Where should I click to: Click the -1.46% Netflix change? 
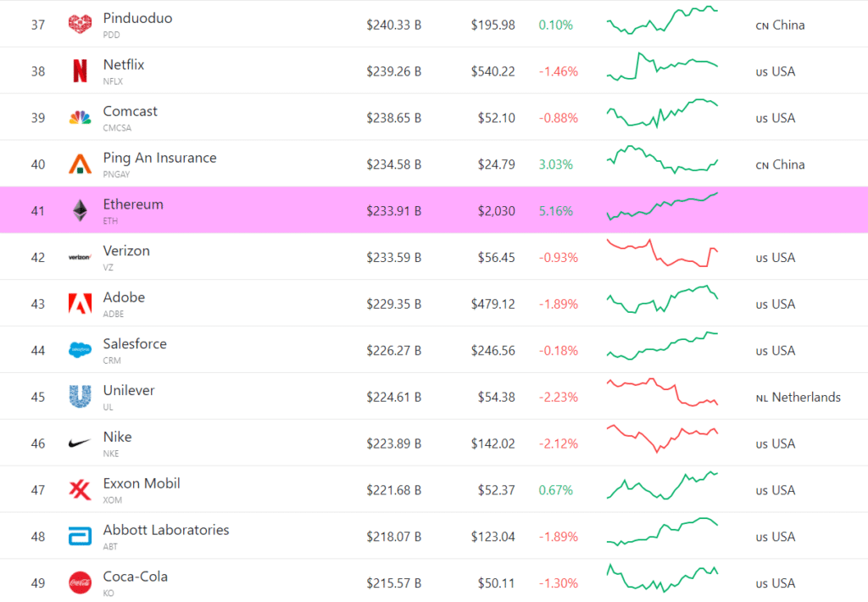click(559, 71)
